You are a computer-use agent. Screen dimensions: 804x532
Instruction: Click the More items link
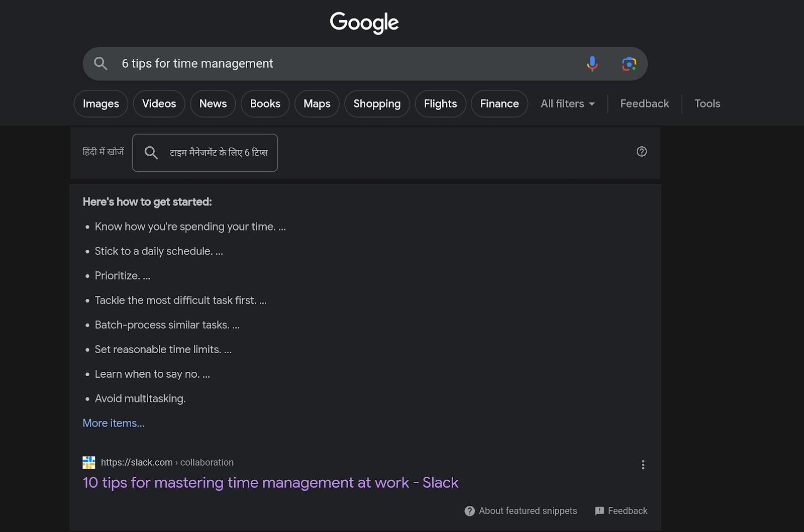click(x=114, y=423)
